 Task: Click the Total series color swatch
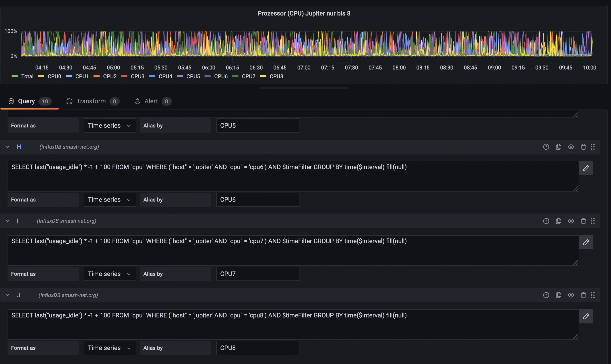[15, 76]
